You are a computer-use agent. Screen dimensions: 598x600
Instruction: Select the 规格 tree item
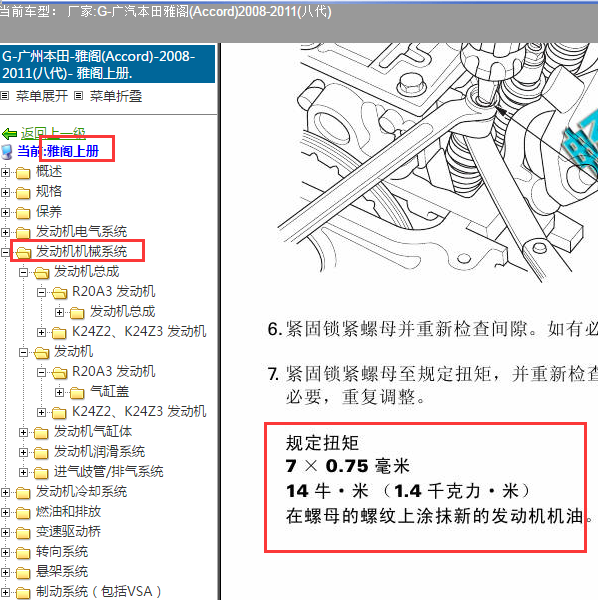click(x=49, y=191)
